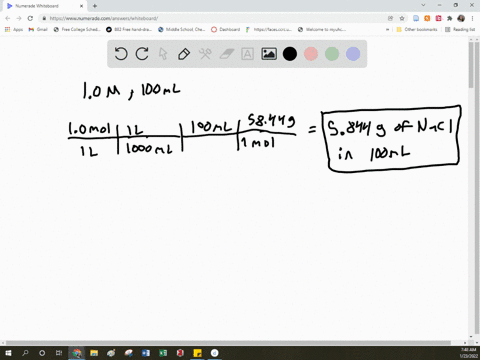Open the red app on the taskbar

tap(180, 353)
